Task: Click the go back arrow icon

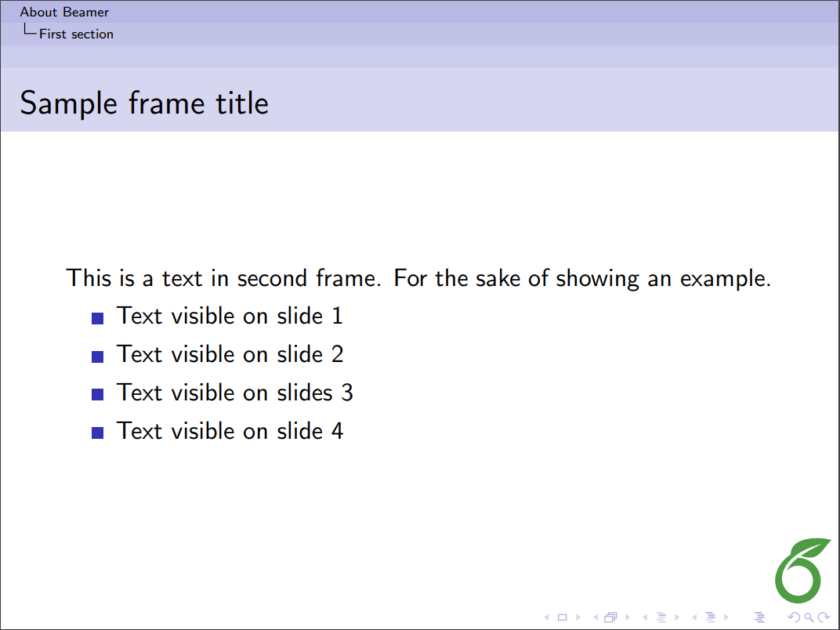Action: 792,617
